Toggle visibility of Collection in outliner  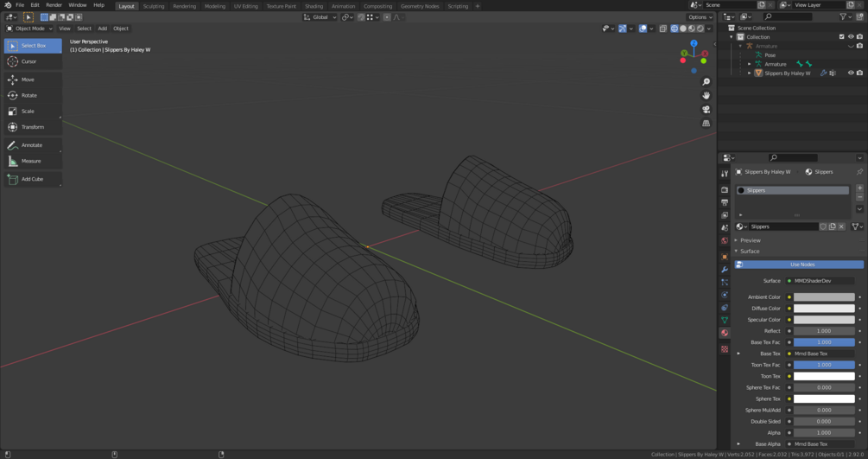coord(850,37)
